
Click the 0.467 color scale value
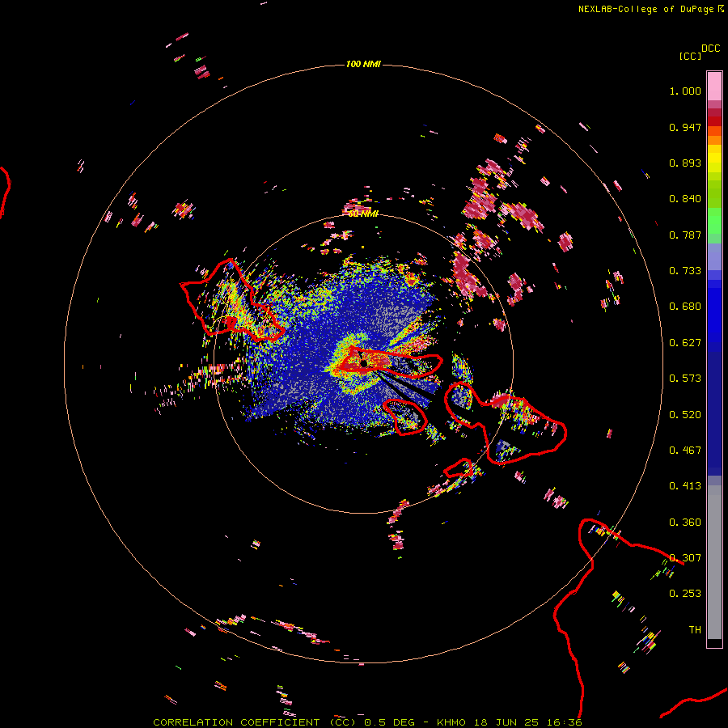pyautogui.click(x=685, y=451)
